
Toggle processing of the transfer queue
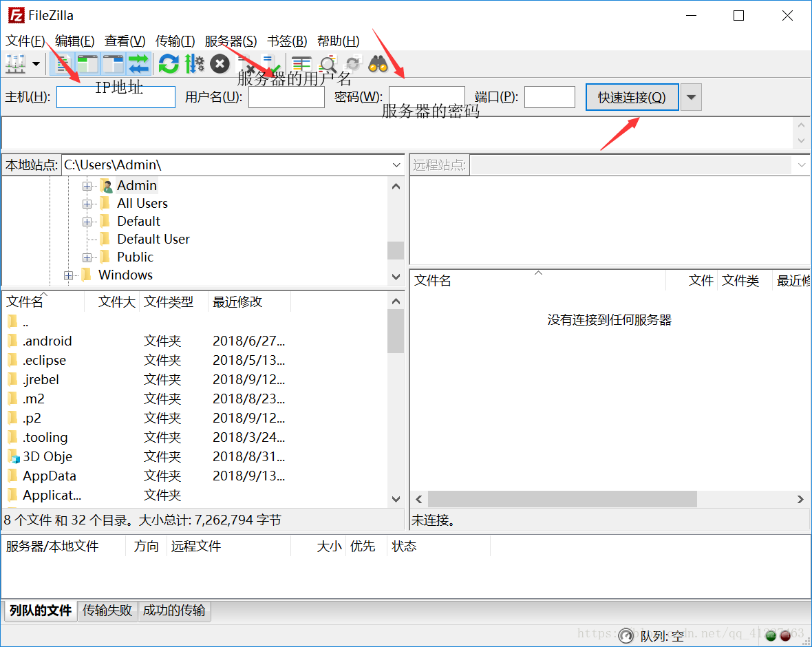194,64
